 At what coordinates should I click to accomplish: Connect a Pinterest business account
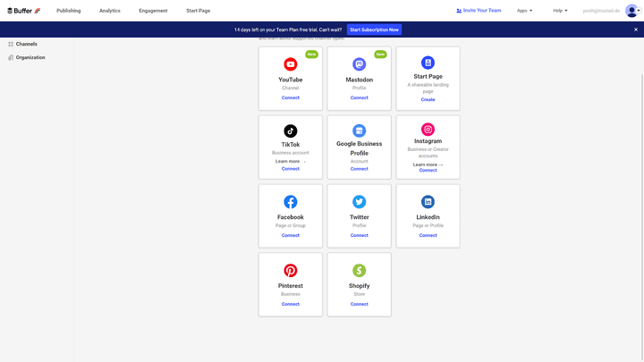pyautogui.click(x=291, y=304)
